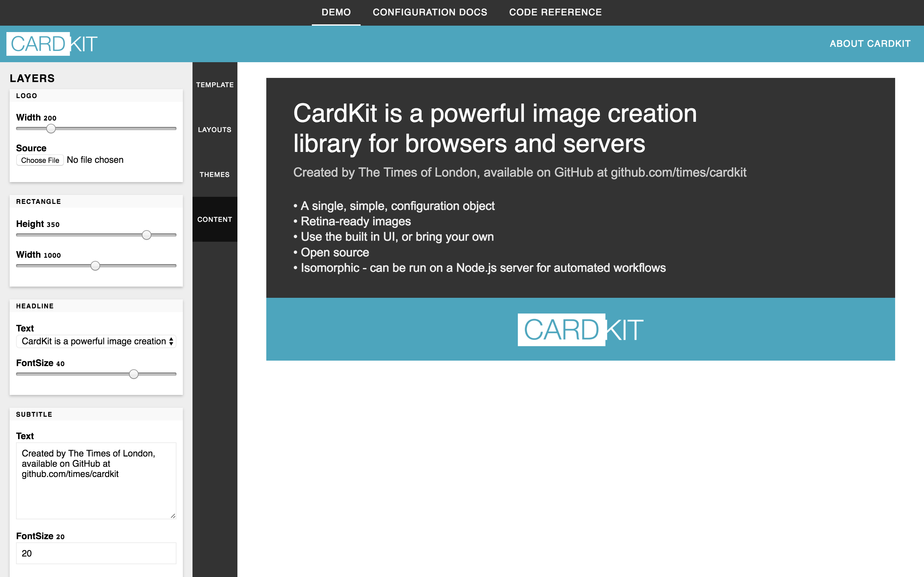Select the CONTENT panel
Viewport: 924px width, 577px height.
215,219
